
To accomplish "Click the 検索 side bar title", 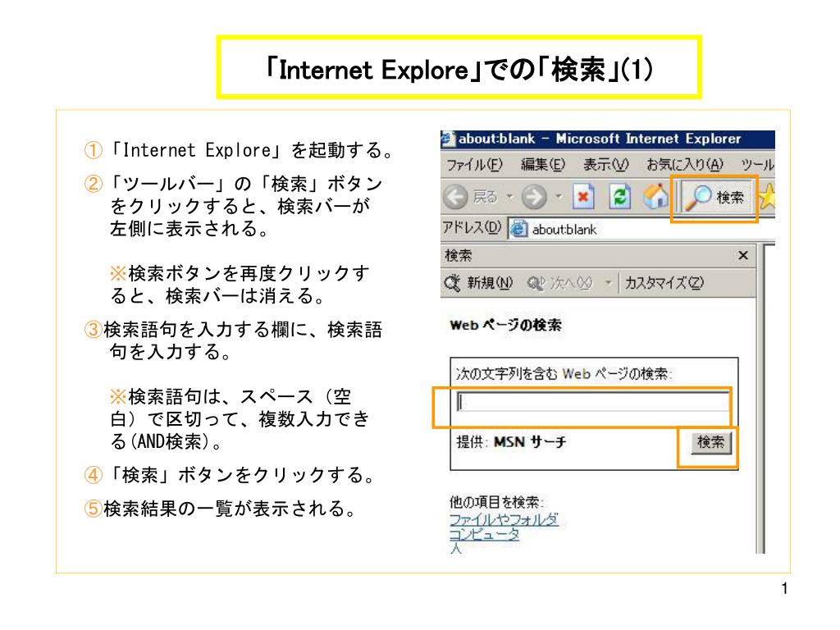I will (x=458, y=256).
